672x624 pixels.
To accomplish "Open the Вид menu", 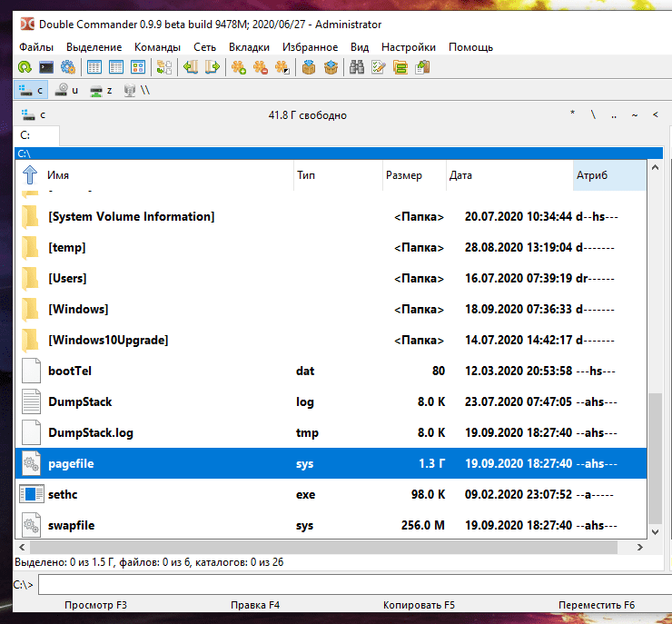I will click(360, 47).
